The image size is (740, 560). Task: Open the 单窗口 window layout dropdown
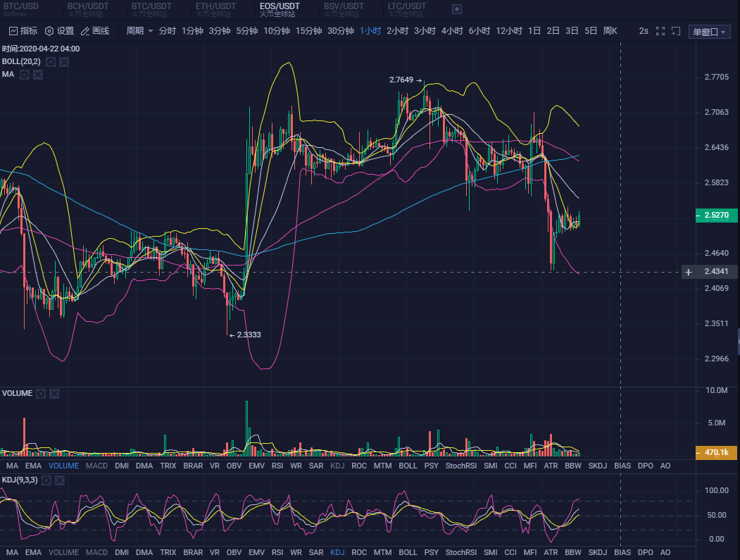coord(709,32)
